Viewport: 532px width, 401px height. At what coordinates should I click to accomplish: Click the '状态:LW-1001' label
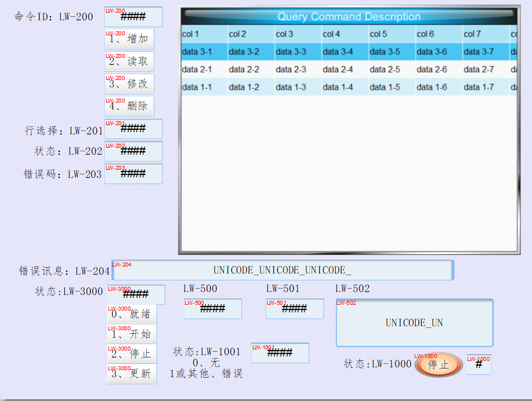click(x=207, y=352)
